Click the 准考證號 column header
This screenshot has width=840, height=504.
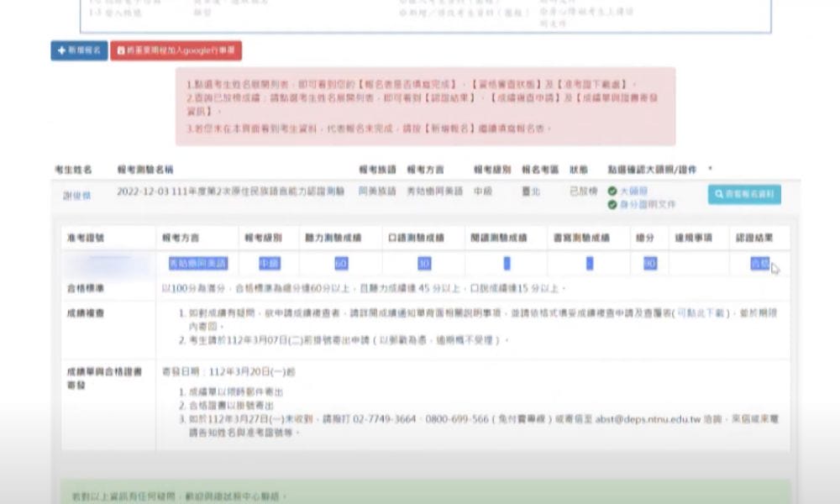click(x=85, y=239)
